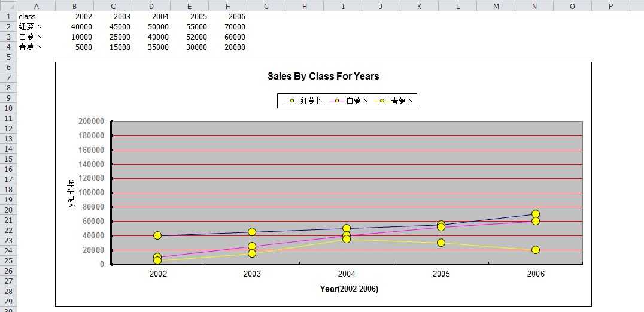Screen dimensions: 644x312
Task: Click chart title 'Sales By Class For Years'
Action: [323, 76]
